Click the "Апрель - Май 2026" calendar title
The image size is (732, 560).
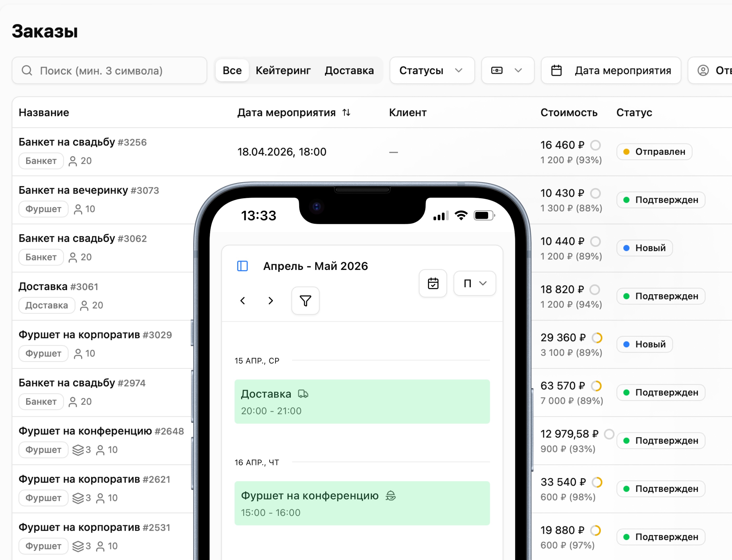click(x=315, y=266)
